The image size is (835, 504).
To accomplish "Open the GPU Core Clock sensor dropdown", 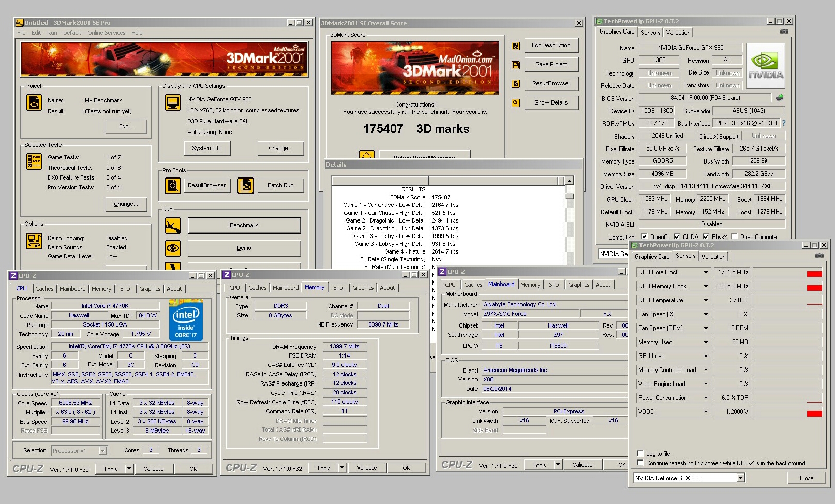I will click(x=706, y=272).
